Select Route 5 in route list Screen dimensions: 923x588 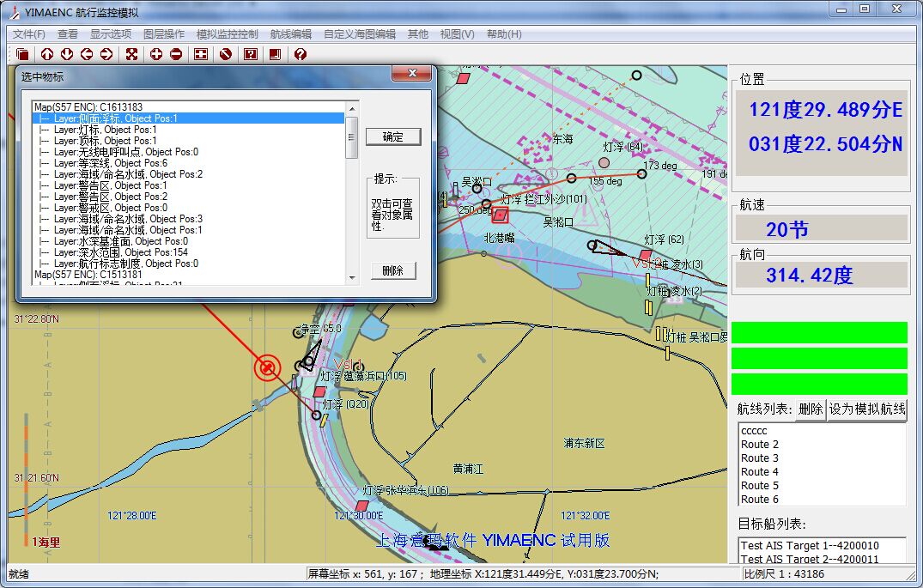click(x=822, y=486)
